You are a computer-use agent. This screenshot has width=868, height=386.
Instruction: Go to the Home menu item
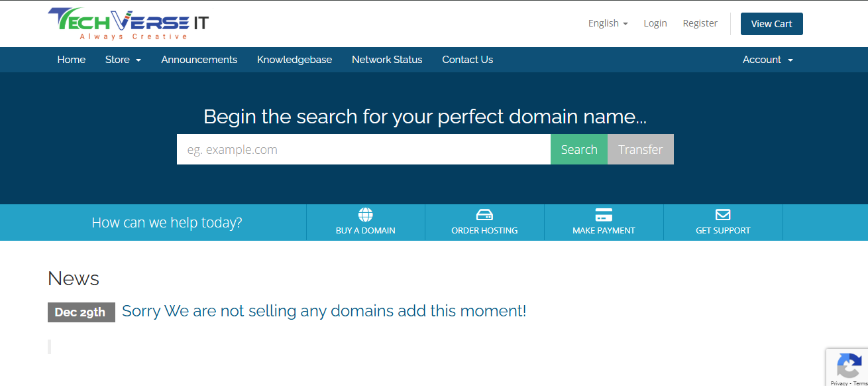point(72,60)
